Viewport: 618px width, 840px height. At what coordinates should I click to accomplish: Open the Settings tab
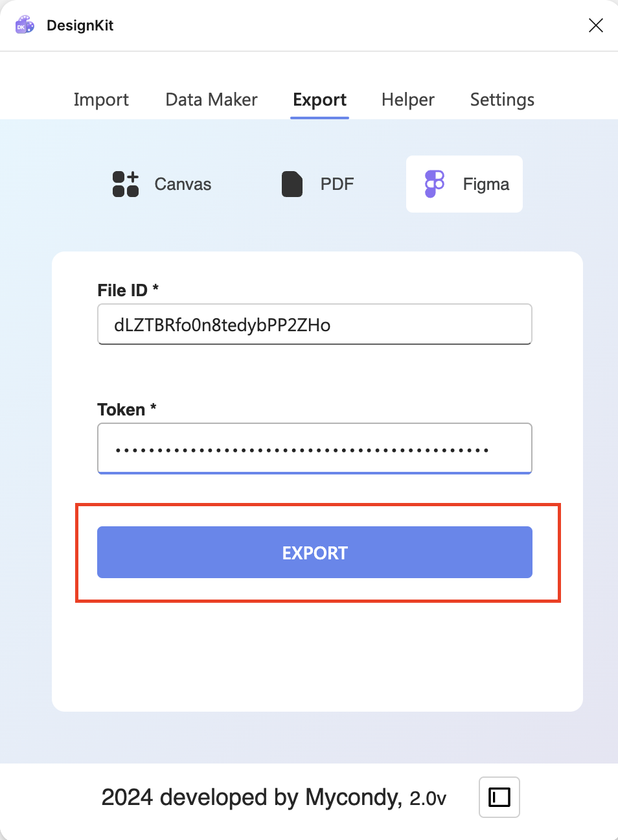point(502,100)
